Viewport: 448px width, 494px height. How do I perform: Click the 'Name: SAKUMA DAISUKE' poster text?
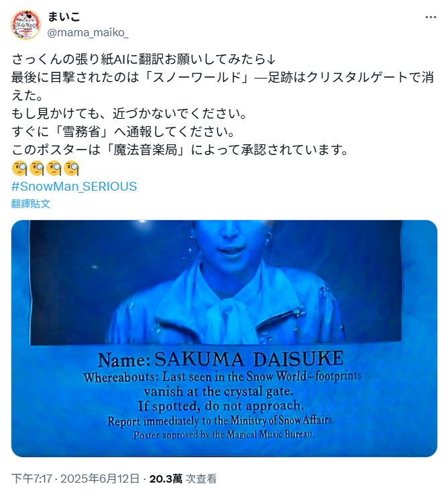pos(221,359)
